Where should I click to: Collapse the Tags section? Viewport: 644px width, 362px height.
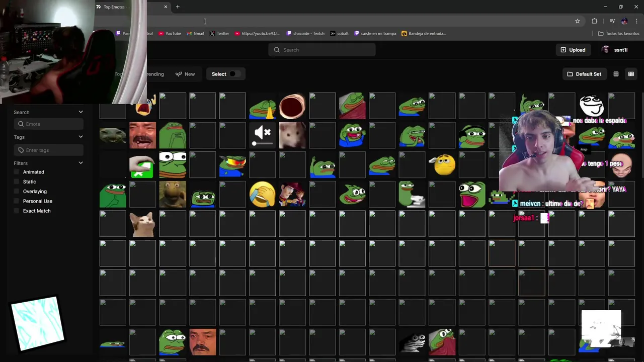tap(80, 137)
